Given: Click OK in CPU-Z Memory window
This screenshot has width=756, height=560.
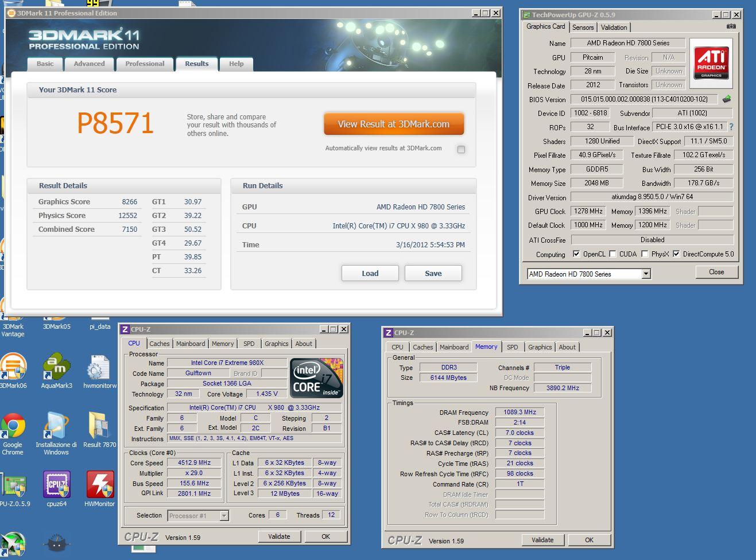Looking at the screenshot, I should [x=589, y=540].
